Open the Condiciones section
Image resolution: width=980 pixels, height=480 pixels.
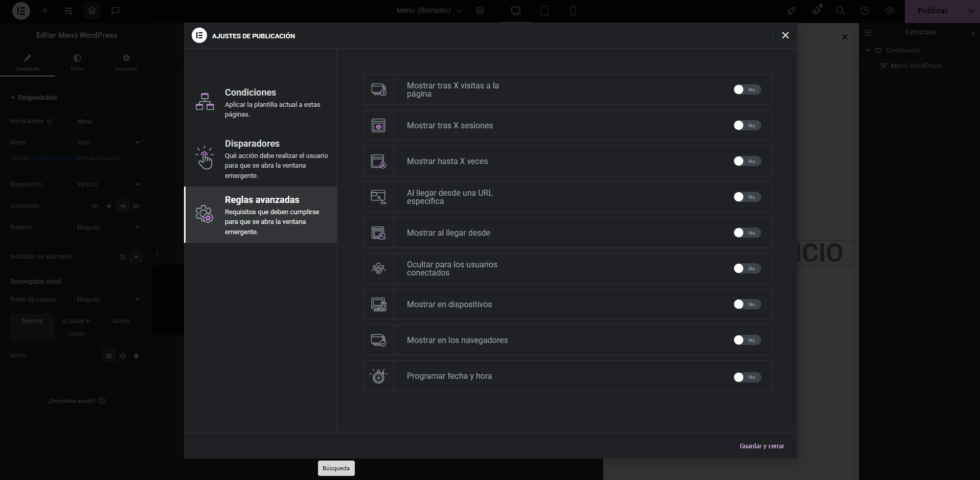coord(260,102)
